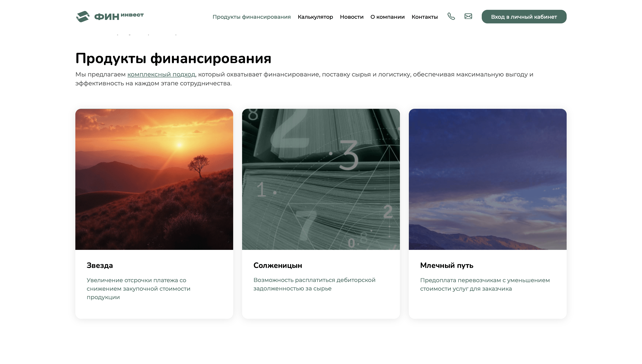Click the envelope email icon in header
The image size is (642, 364).
point(468,16)
